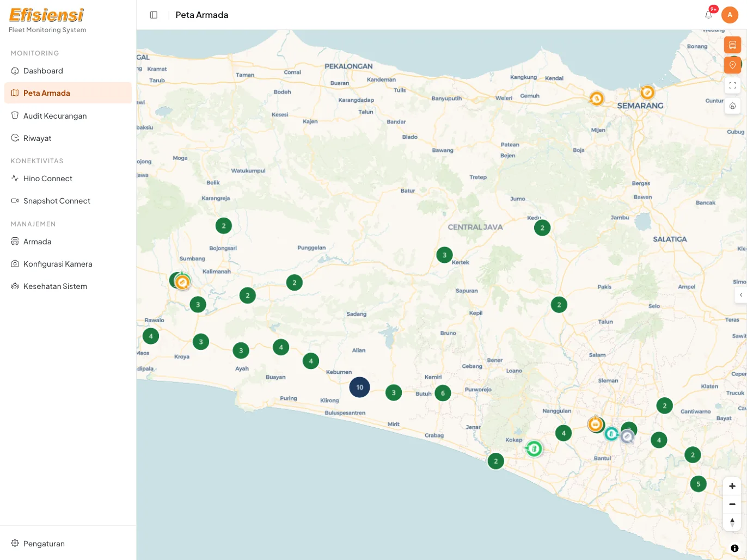Open fullscreen map view
The height and width of the screenshot is (560, 747).
point(732,85)
